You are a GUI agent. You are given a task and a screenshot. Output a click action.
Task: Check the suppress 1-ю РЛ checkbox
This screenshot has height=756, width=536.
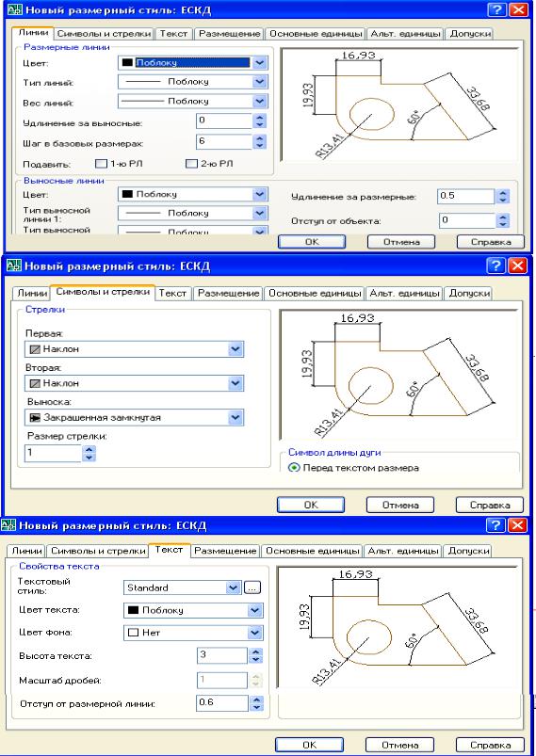[x=101, y=164]
